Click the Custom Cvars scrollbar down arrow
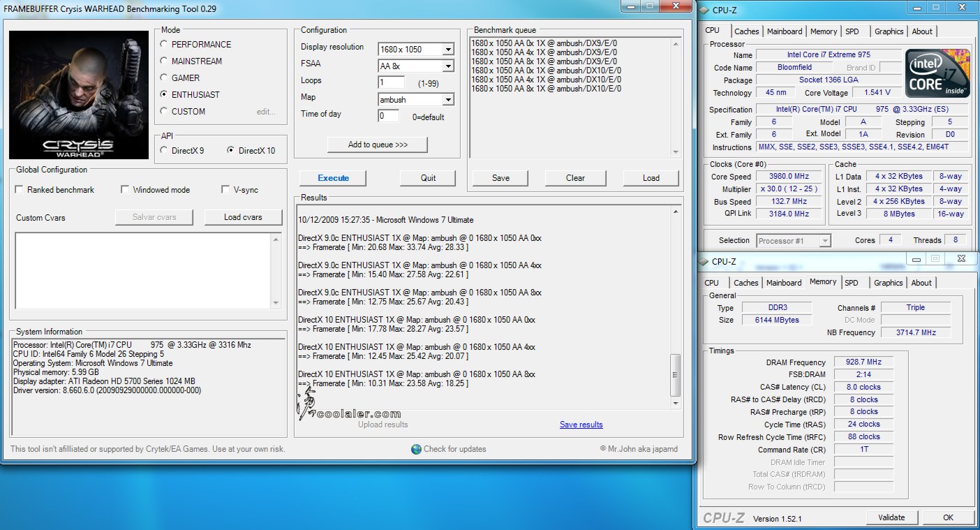 pos(276,303)
